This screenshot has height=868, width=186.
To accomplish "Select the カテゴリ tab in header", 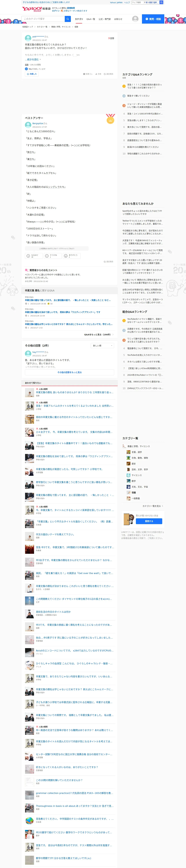I will 79,19.
